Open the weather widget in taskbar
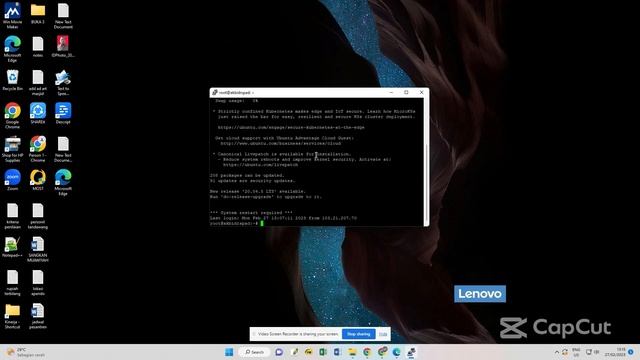 [25, 352]
